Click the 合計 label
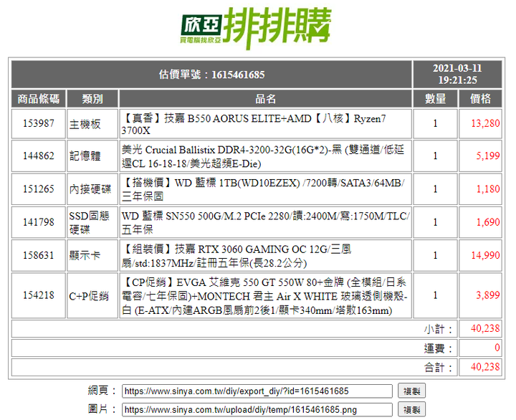The width and height of the screenshot is (516, 420). (x=439, y=368)
